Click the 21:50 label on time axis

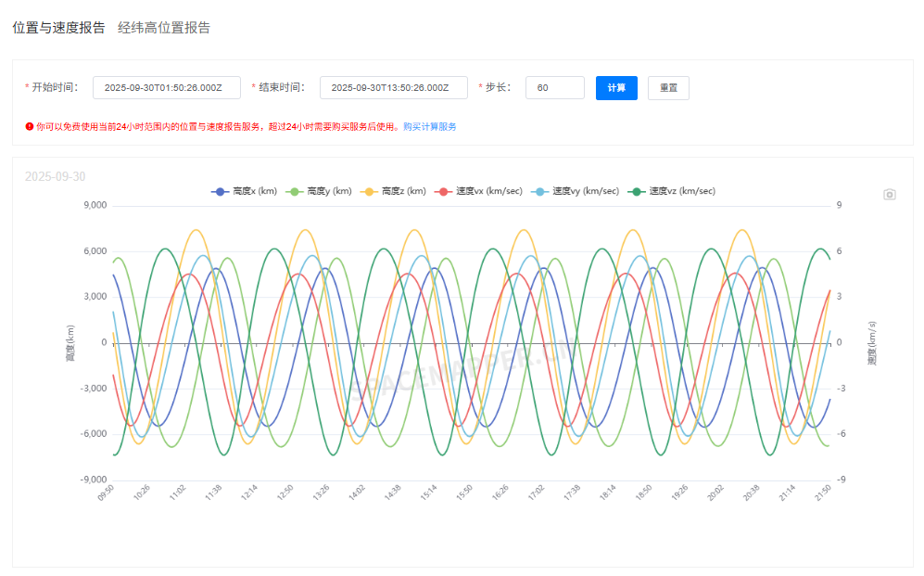point(821,493)
